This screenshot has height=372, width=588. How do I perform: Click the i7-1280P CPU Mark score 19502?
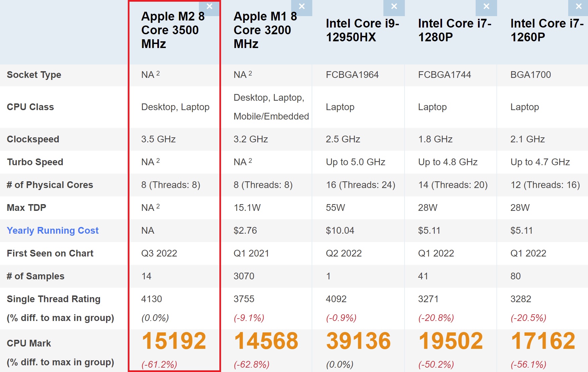pyautogui.click(x=450, y=341)
